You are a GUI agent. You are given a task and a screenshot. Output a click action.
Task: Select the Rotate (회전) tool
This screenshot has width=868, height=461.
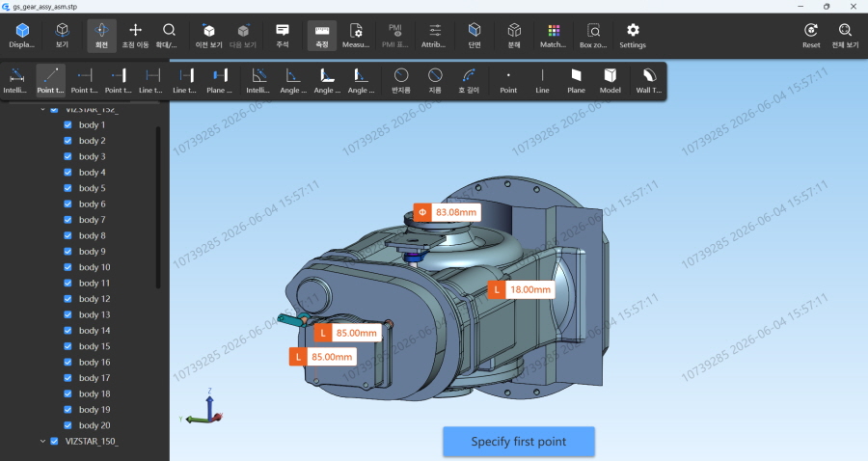click(x=101, y=36)
